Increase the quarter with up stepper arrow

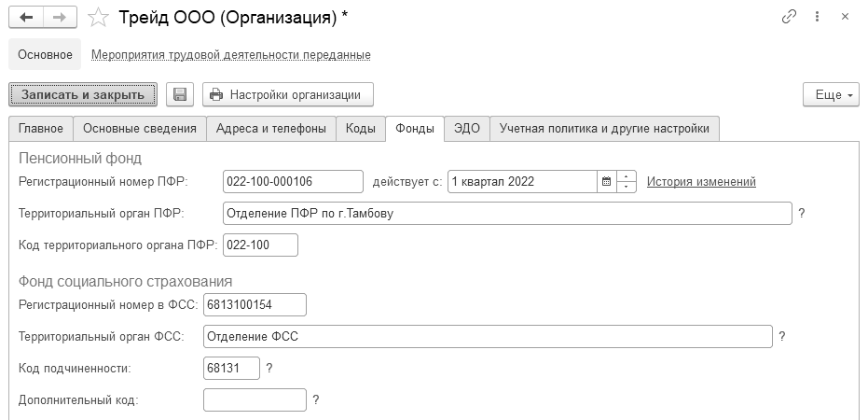pos(627,176)
